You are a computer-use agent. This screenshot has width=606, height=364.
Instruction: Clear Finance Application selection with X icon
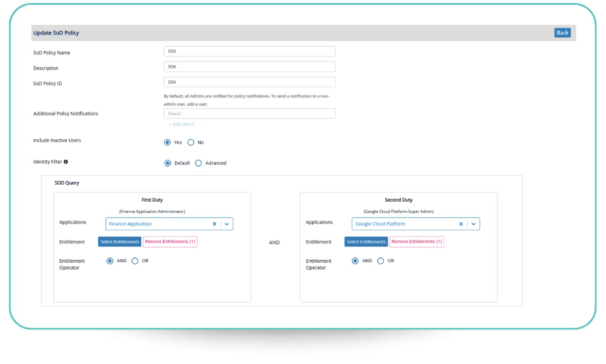coord(214,224)
